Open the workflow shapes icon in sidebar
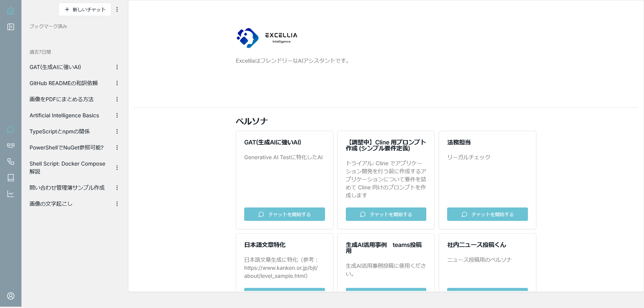644x308 pixels. (x=11, y=162)
